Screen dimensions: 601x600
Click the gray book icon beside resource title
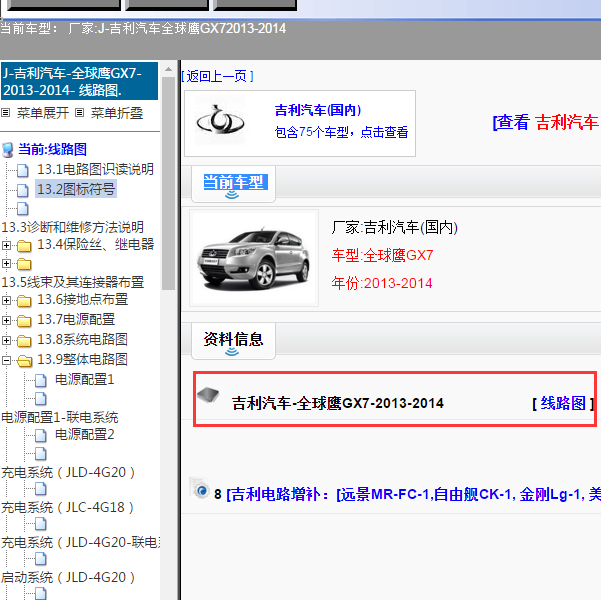[208, 395]
